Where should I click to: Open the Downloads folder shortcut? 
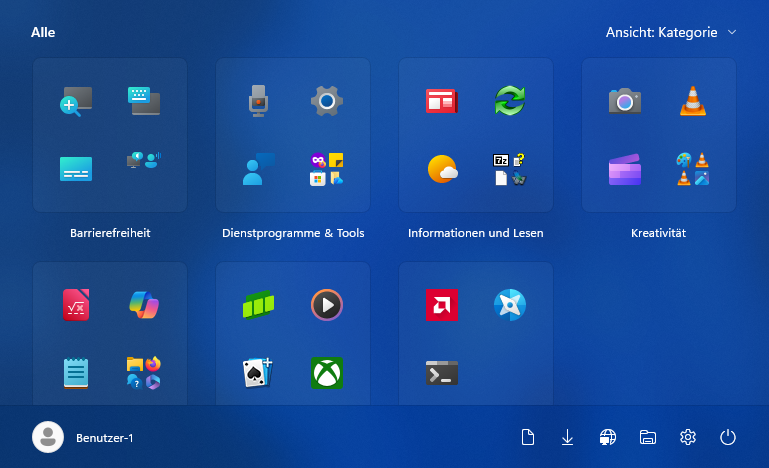click(567, 437)
